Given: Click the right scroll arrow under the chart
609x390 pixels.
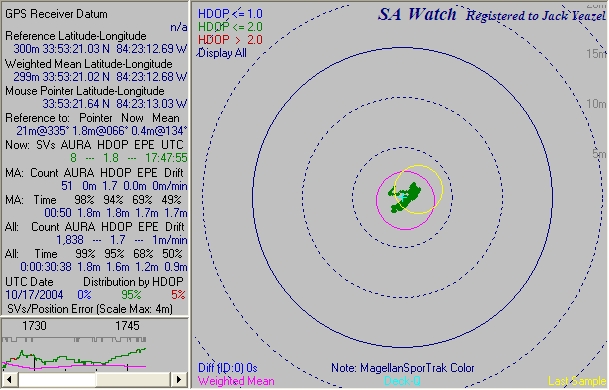Looking at the screenshot, I should click(x=179, y=380).
